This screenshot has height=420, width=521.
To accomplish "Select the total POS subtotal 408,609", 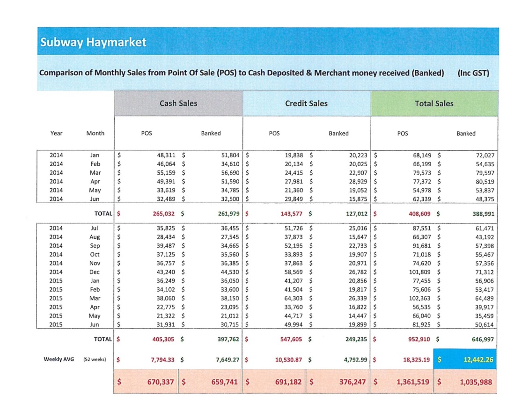I will tap(419, 214).
